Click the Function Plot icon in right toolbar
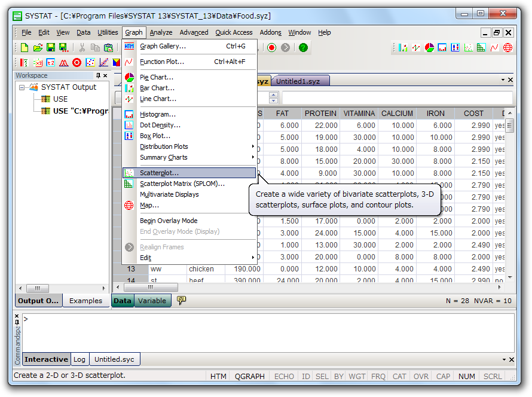The width and height of the screenshot is (532, 397). 494,47
